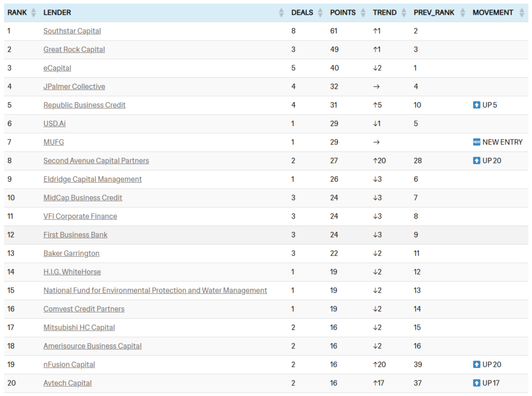
Task: Click the POINTS column header label
Action: pos(343,13)
